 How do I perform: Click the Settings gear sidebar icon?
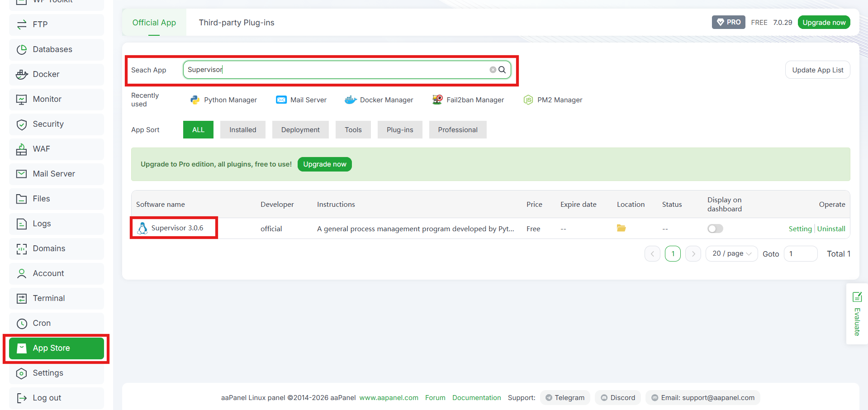pyautogui.click(x=22, y=373)
